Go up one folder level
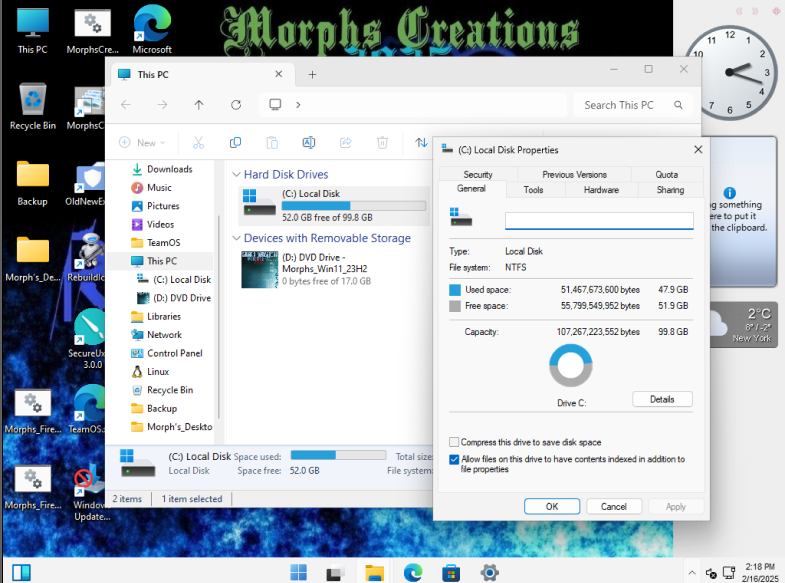This screenshot has width=785, height=583. 199,105
